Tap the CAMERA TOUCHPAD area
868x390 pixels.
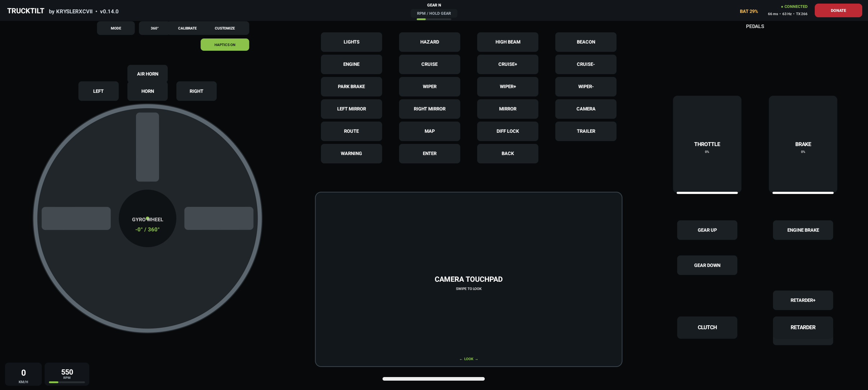tap(469, 279)
